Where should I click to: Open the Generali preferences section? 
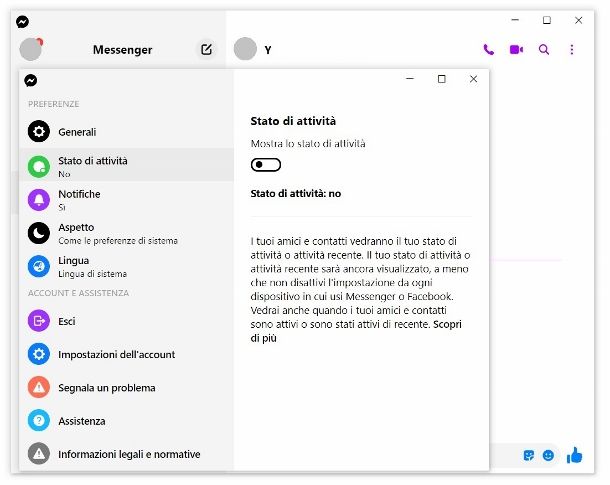[126, 131]
